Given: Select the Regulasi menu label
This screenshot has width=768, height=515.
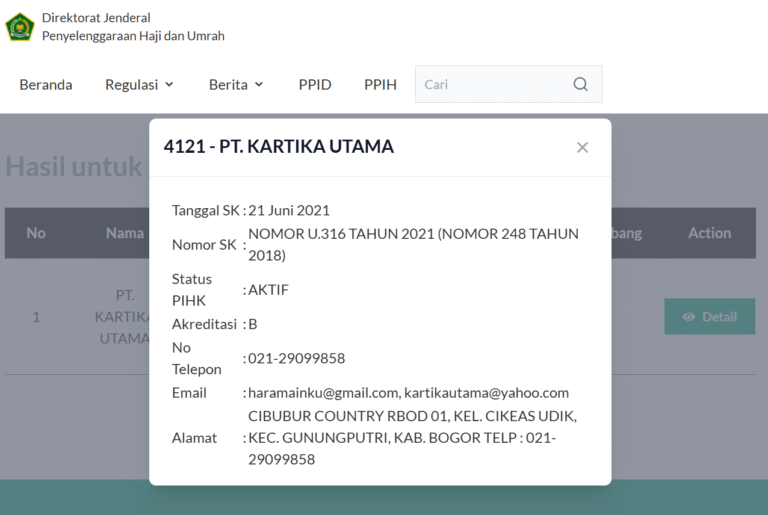Looking at the screenshot, I should pos(131,85).
